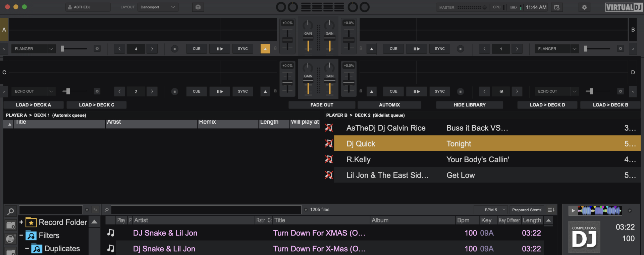Viewport: 644px width, 255px height.
Task: Click LOAD > DECK A button
Action: pyautogui.click(x=33, y=105)
